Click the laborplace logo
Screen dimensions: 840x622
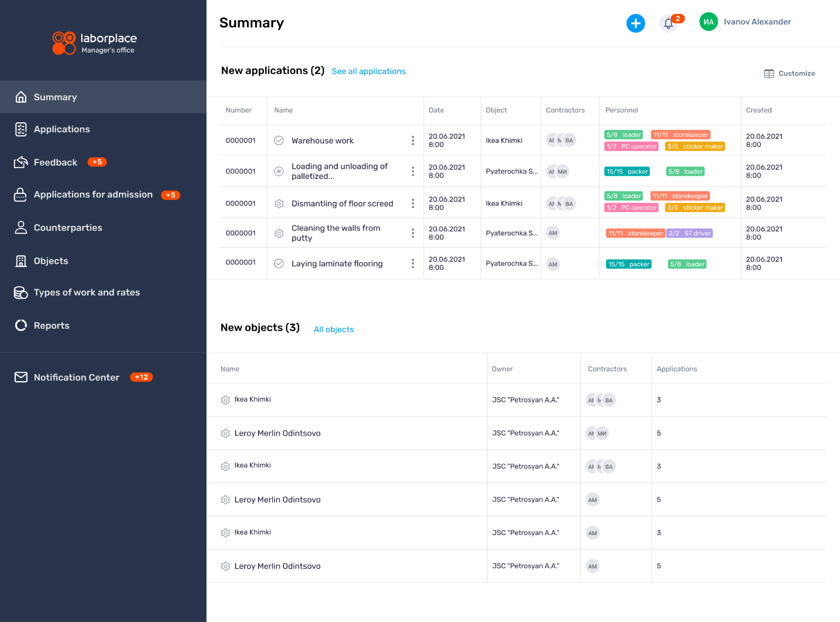click(x=94, y=43)
